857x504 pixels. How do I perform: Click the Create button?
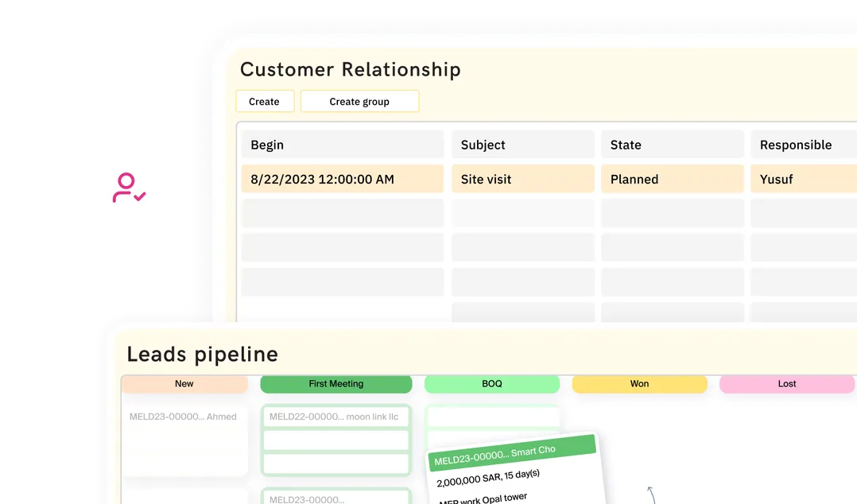[x=265, y=101]
